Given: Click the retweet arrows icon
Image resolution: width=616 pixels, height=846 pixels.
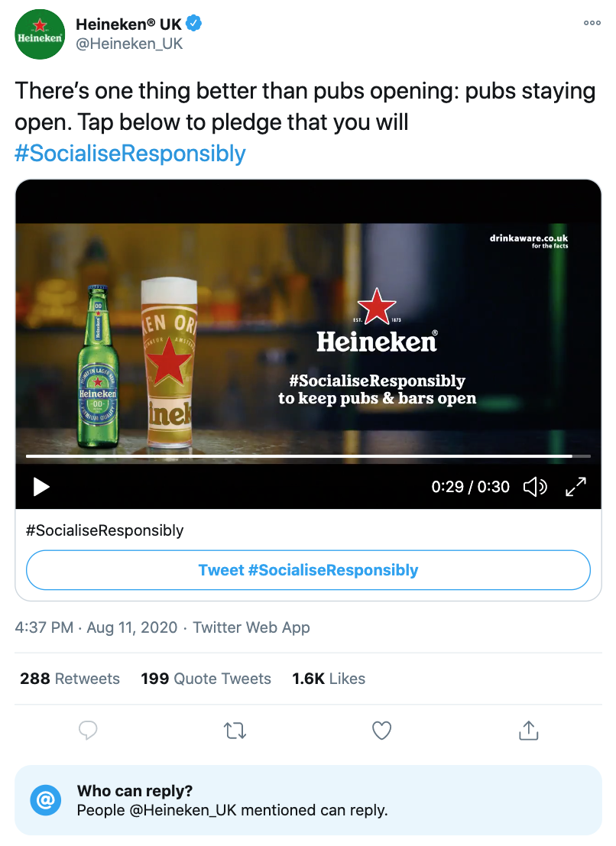Looking at the screenshot, I should (x=235, y=731).
